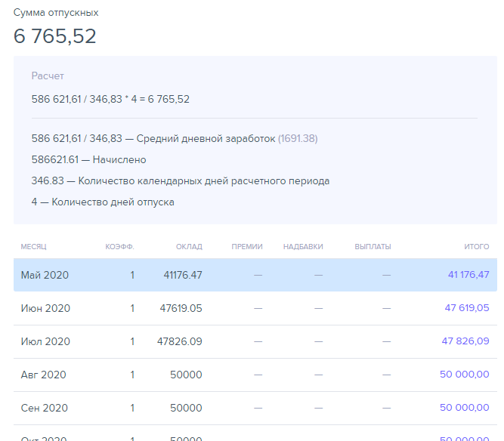Select the ПРЕМИИ column header
504x441 pixels.
pos(247,247)
